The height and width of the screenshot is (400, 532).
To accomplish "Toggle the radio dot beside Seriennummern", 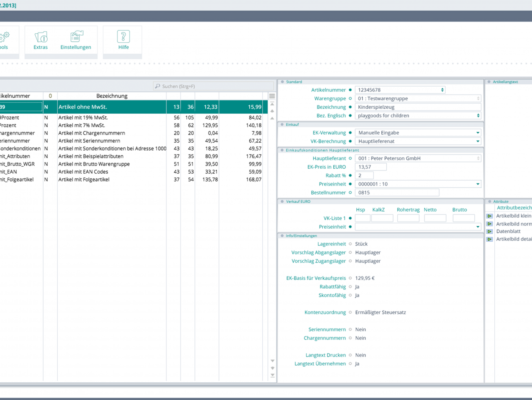I will [x=350, y=330].
